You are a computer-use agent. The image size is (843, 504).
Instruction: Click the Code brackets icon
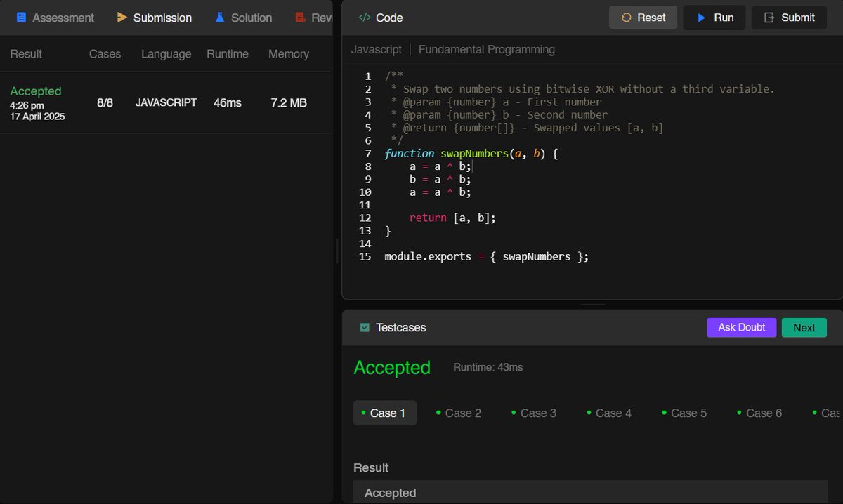click(x=365, y=18)
